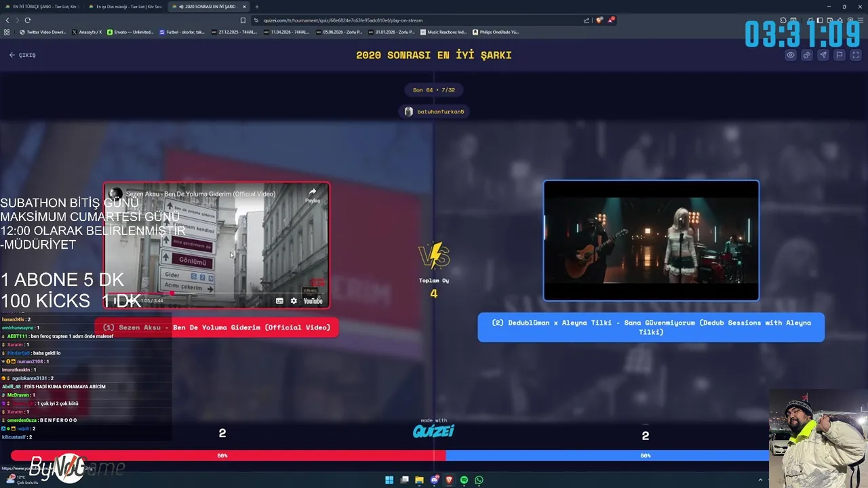Go forward in browser history
This screenshot has height=488, width=868.
pos(17,20)
